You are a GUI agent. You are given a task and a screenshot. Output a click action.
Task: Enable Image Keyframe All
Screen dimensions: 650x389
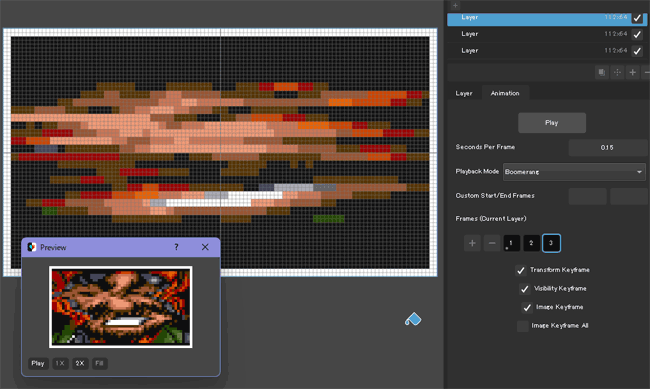(x=523, y=326)
